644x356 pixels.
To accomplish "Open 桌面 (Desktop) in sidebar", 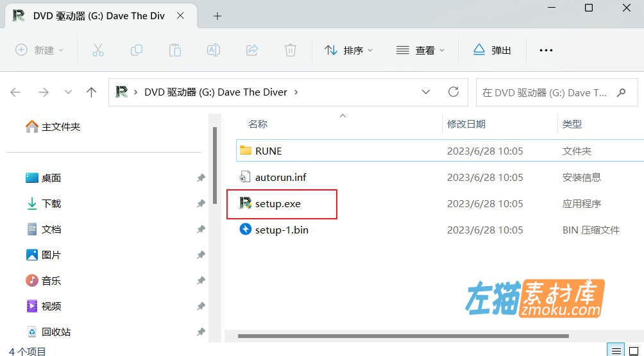I will click(x=43, y=178).
